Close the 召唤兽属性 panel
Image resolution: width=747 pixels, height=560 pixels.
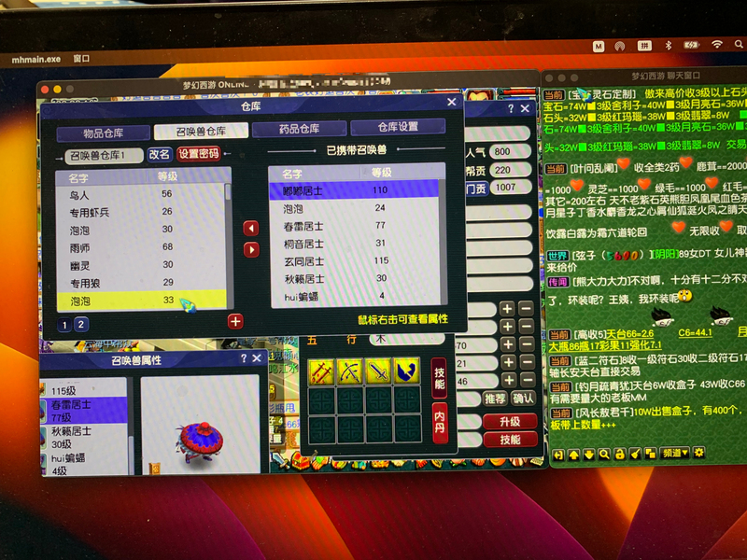[x=257, y=358]
